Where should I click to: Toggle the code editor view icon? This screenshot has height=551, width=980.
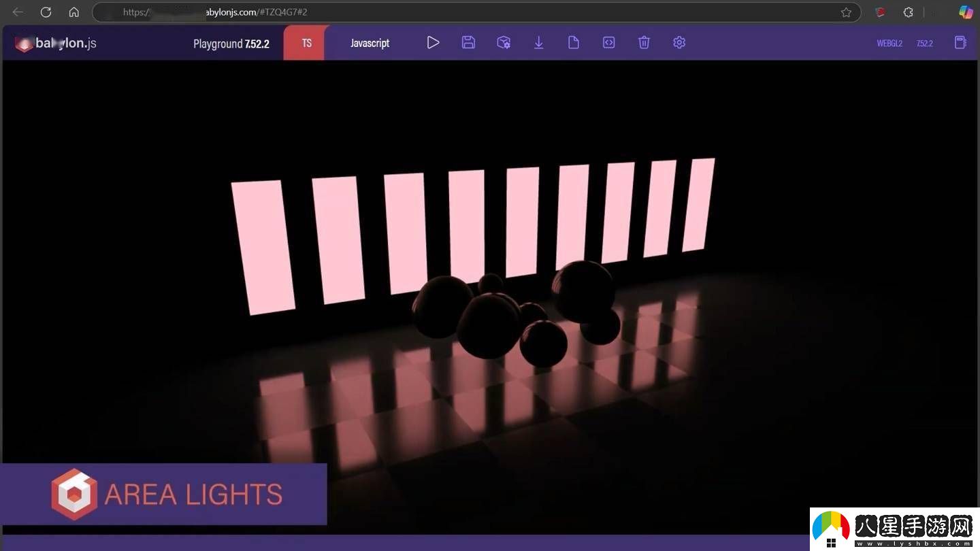point(609,43)
